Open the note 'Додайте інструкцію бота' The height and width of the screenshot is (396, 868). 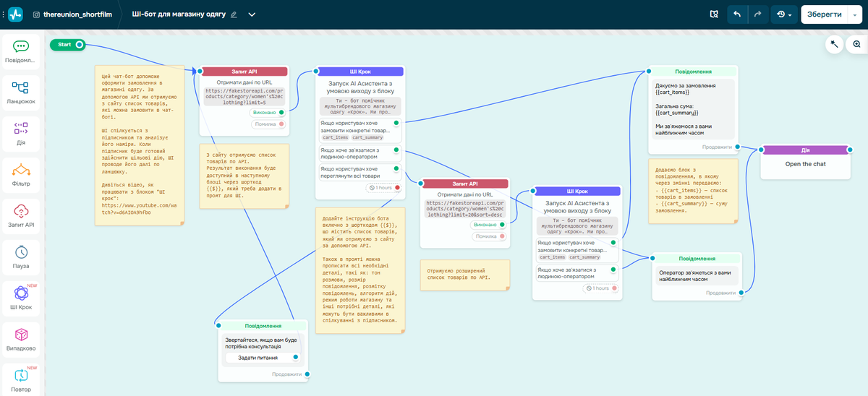pyautogui.click(x=359, y=271)
